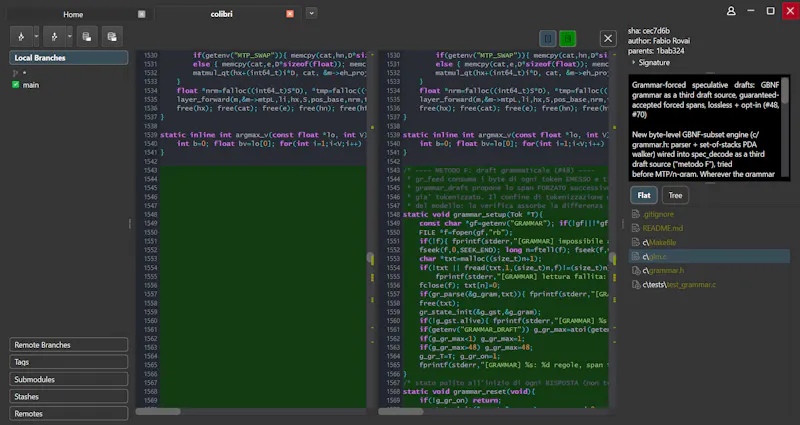Viewport: 800px width, 425px height.
Task: Expand the Submodules section
Action: click(x=68, y=379)
